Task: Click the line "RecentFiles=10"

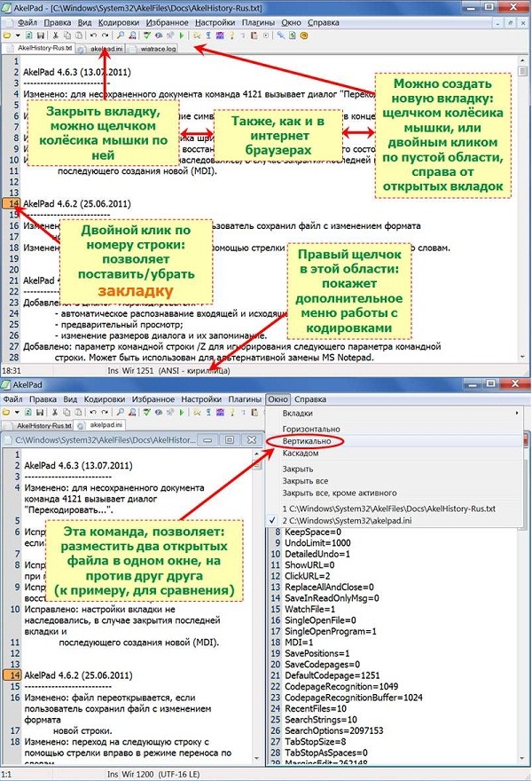Action: [316, 708]
